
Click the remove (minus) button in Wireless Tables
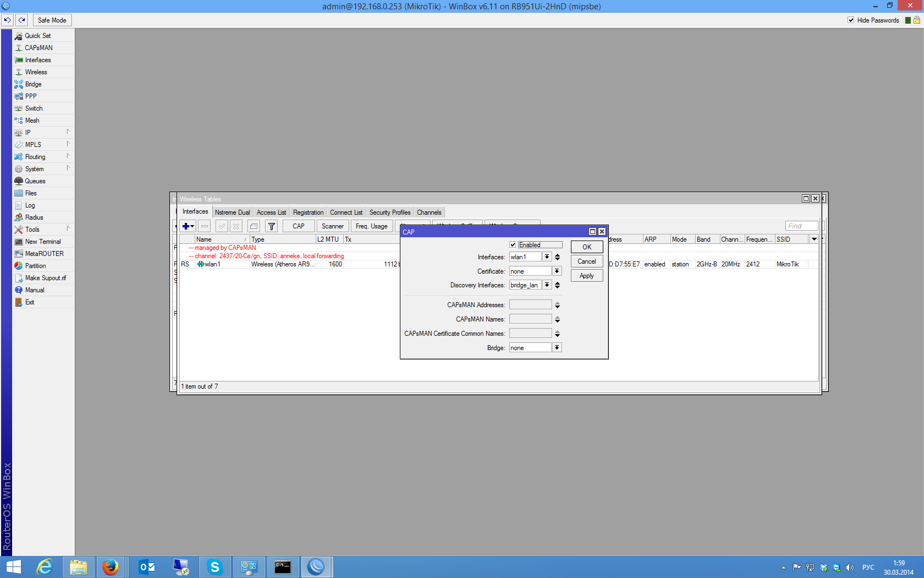coord(205,226)
